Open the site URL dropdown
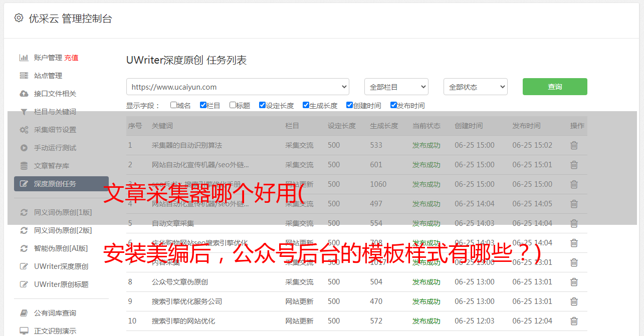The height and width of the screenshot is (336, 644). [238, 87]
